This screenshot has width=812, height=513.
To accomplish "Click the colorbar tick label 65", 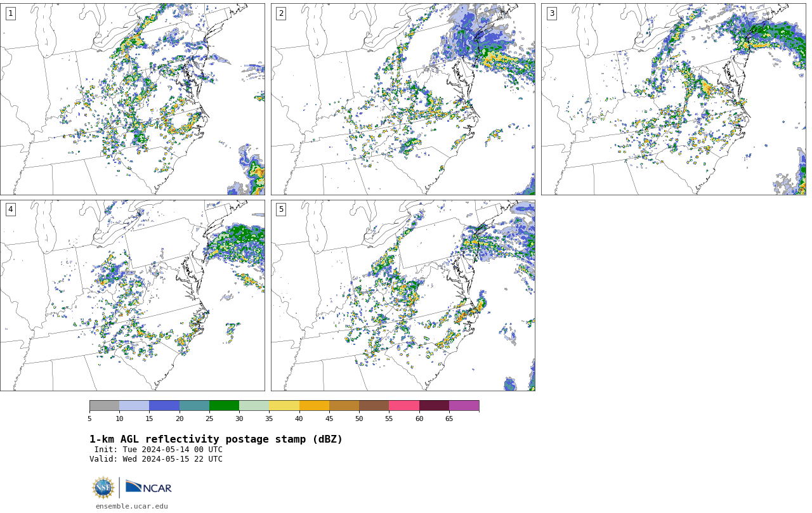I will coord(449,419).
